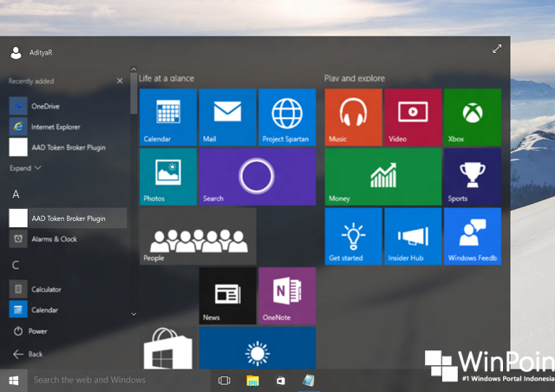
Task: Click the app list scroll up arrow
Action: click(134, 69)
